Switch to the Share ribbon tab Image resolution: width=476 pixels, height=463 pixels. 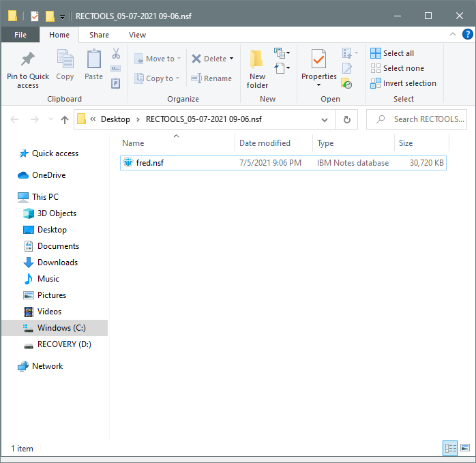pyautogui.click(x=99, y=35)
